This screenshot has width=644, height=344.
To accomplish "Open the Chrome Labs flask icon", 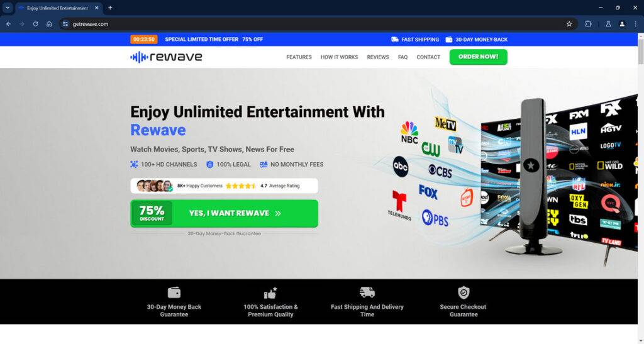I will pyautogui.click(x=608, y=24).
